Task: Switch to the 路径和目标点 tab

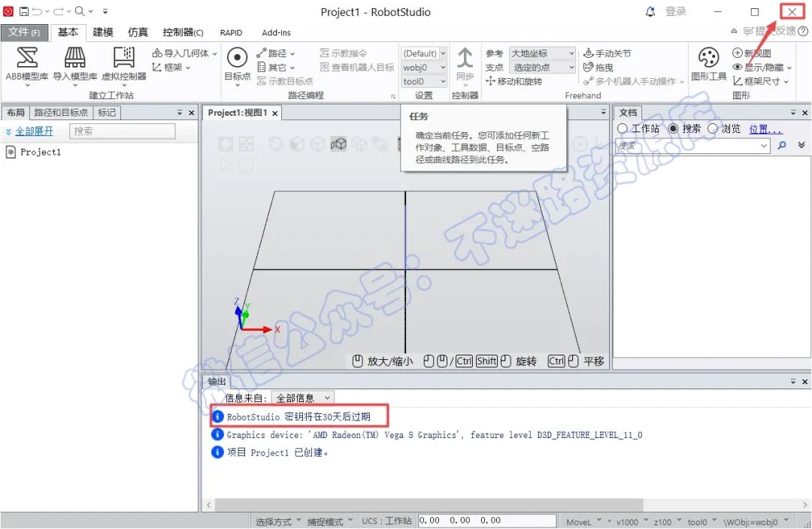Action: coord(61,112)
